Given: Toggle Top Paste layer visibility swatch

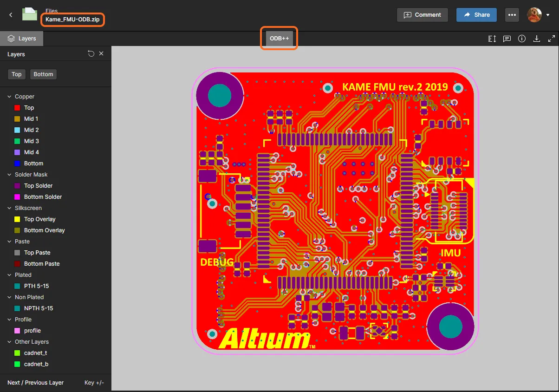Looking at the screenshot, I should point(18,253).
